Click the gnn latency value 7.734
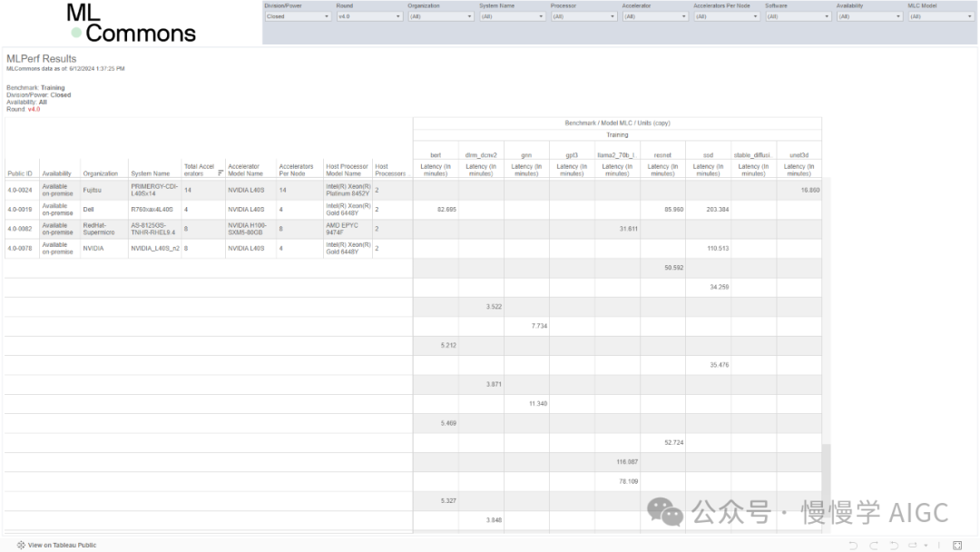This screenshot has height=552, width=980. (x=539, y=326)
